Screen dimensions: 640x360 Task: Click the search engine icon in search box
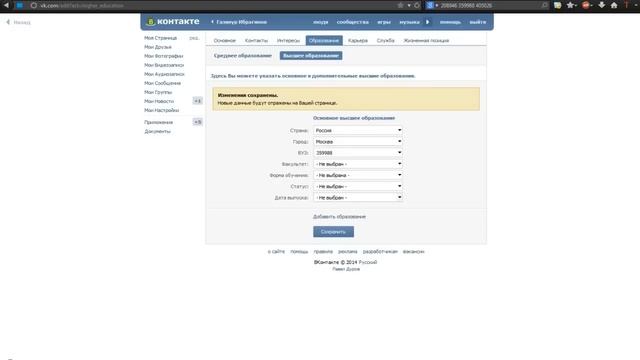pyautogui.click(x=430, y=5)
